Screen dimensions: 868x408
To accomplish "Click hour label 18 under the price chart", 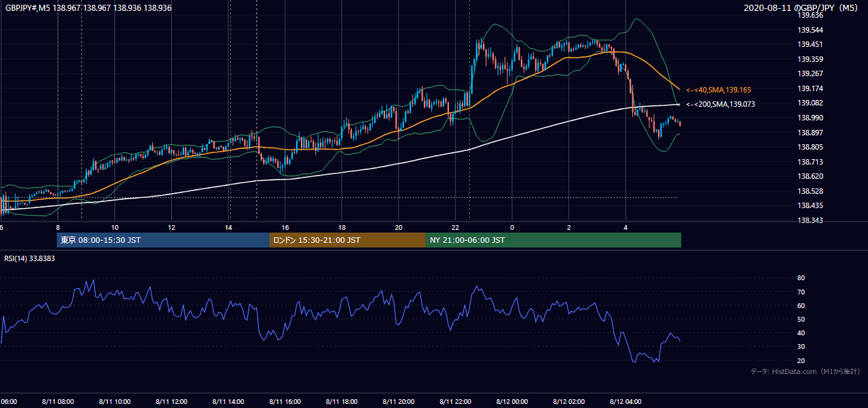I will 342,228.
